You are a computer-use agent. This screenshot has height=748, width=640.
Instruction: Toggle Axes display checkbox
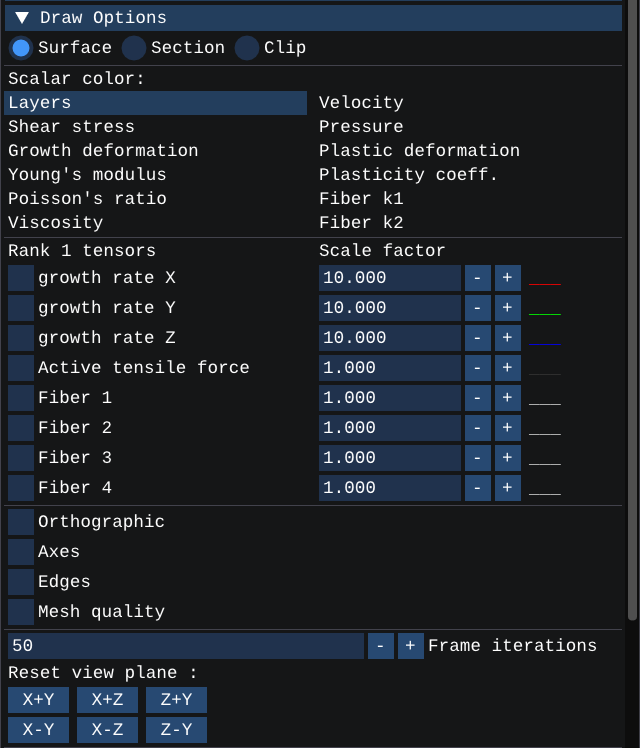[21, 552]
